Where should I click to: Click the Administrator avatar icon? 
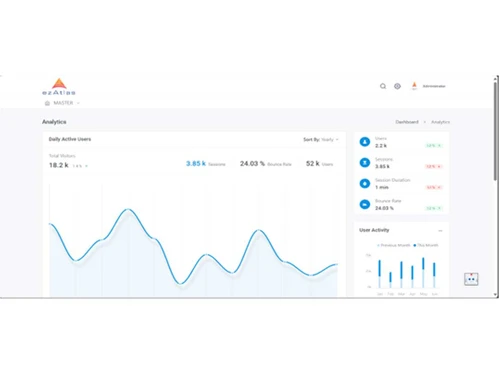[x=414, y=86]
